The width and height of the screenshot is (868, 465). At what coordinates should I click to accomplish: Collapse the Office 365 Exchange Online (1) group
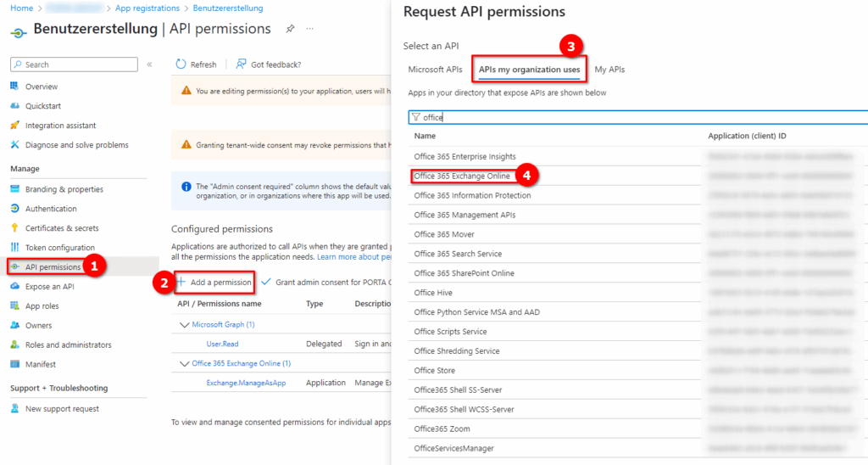[184, 363]
